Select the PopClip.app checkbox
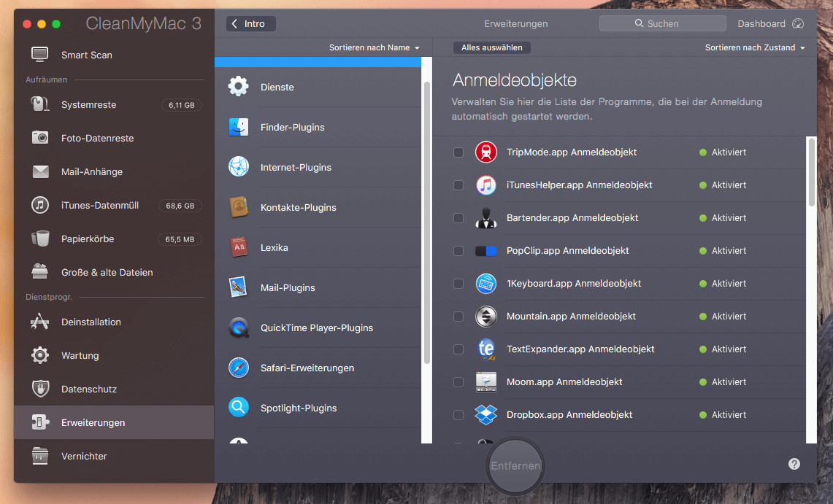Image resolution: width=833 pixels, height=504 pixels. click(x=458, y=251)
